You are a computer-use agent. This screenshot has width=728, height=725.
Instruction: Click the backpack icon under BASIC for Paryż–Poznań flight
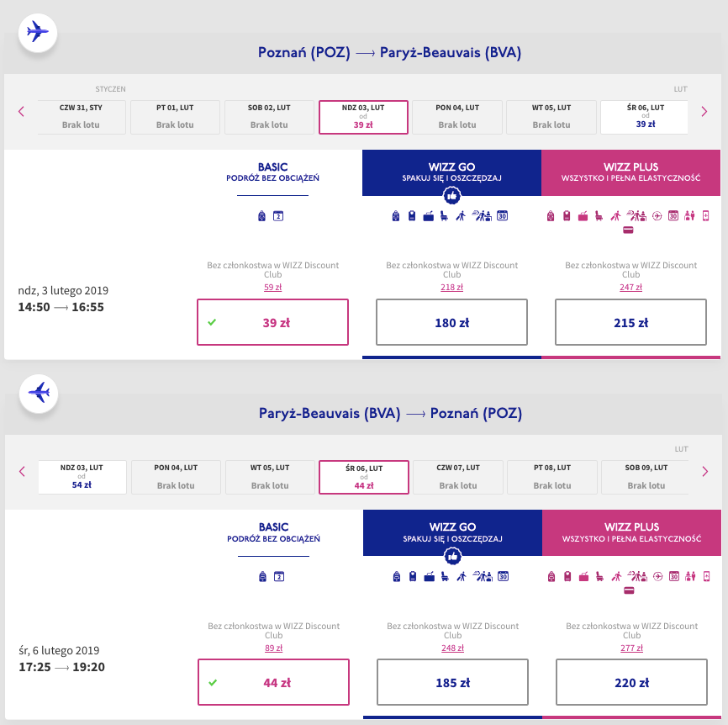[x=263, y=576]
